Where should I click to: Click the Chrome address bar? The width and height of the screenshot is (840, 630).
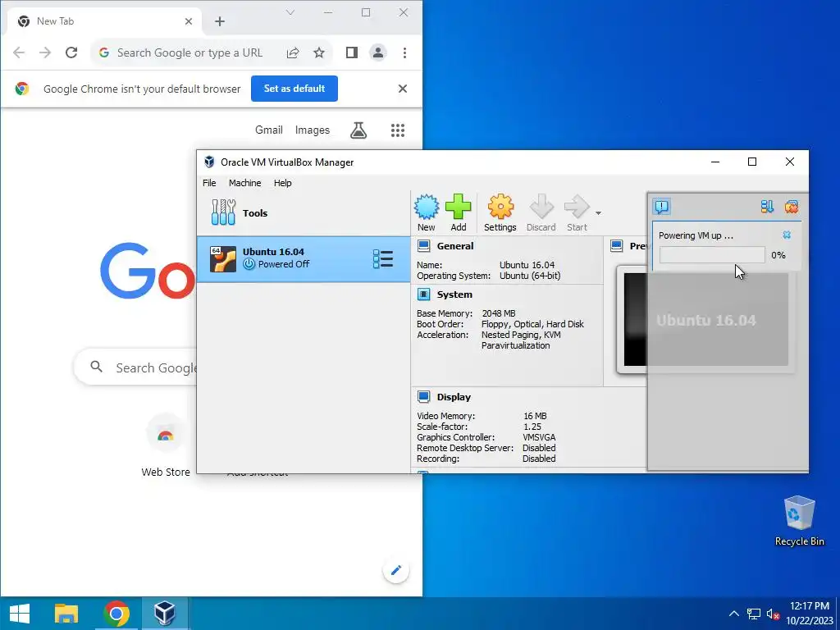click(x=189, y=52)
